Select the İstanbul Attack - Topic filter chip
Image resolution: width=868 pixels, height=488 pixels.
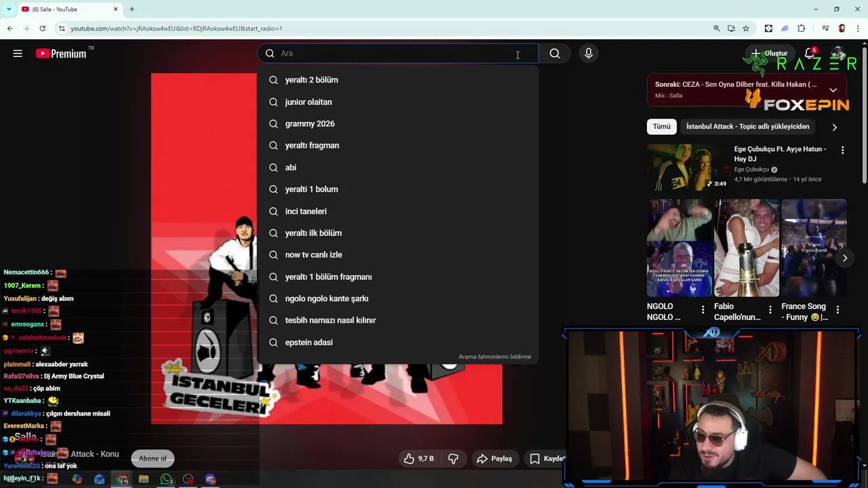coord(747,127)
